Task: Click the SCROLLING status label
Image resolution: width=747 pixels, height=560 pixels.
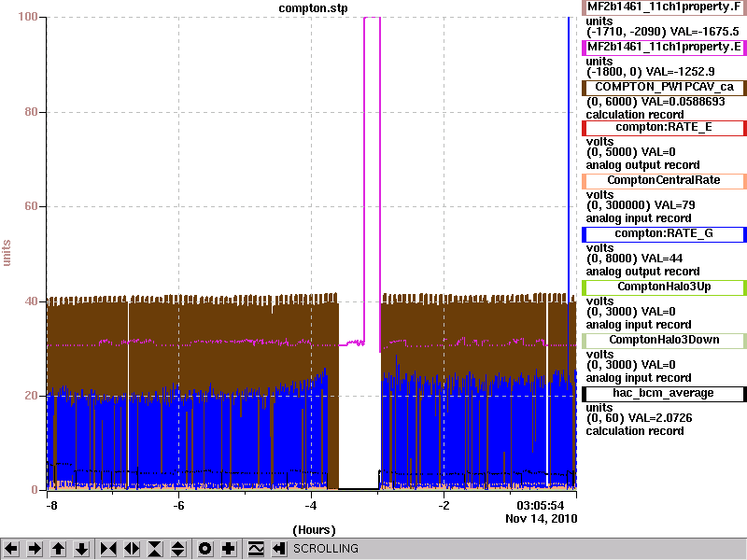Action: pyautogui.click(x=326, y=549)
